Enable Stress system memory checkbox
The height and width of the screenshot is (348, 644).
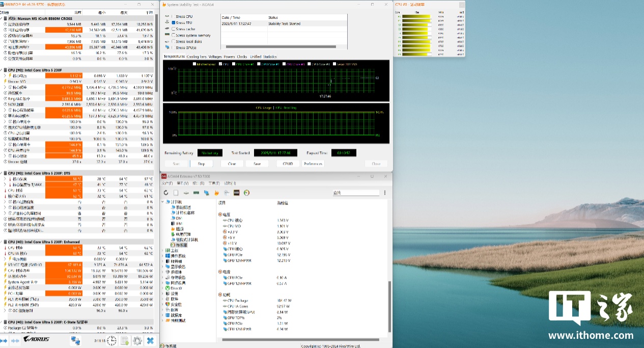[174, 36]
